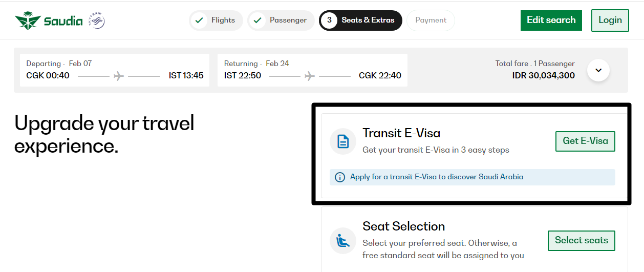Click the Transit E-Visa document icon
The image size is (644, 272).
pyautogui.click(x=343, y=141)
